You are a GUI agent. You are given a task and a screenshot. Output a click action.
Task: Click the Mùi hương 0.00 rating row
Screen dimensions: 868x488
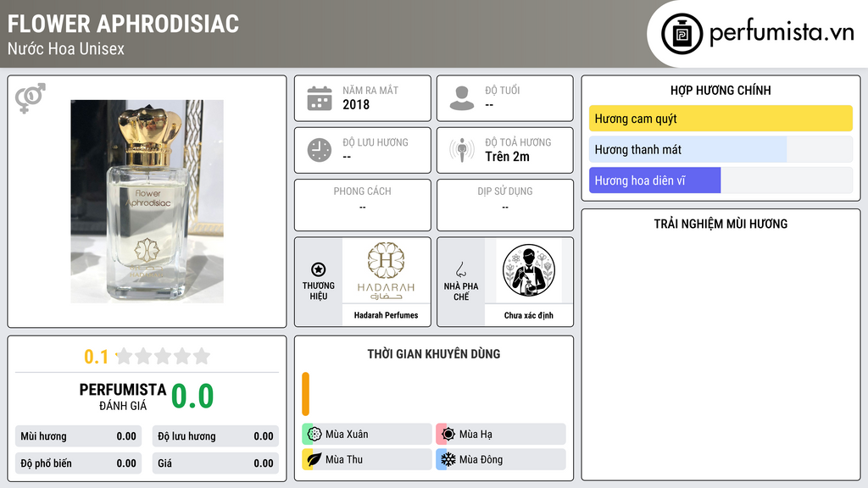[79, 436]
